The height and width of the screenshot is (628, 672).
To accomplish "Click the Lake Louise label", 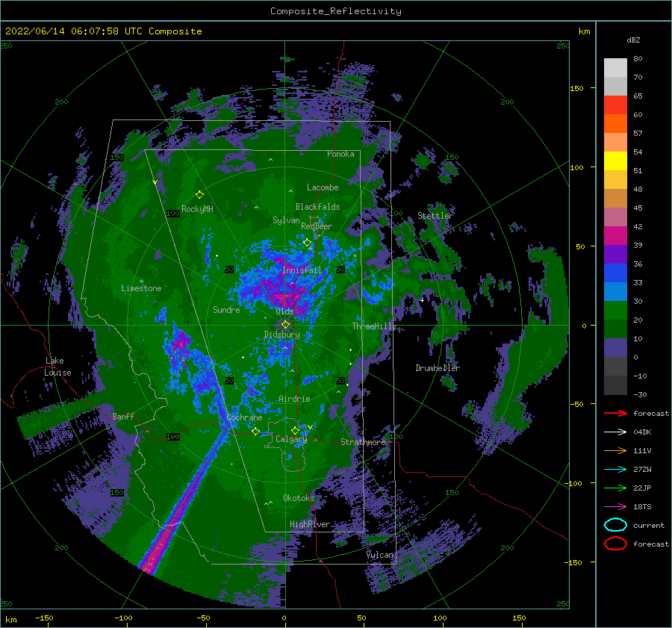I will (58, 367).
